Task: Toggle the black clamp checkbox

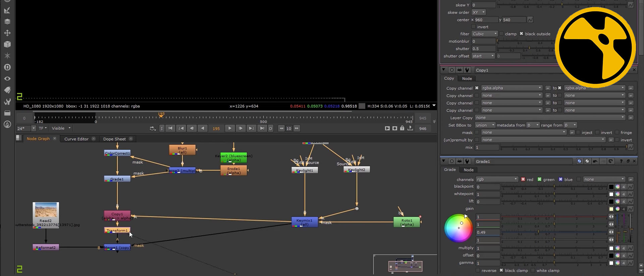Action: (501, 270)
